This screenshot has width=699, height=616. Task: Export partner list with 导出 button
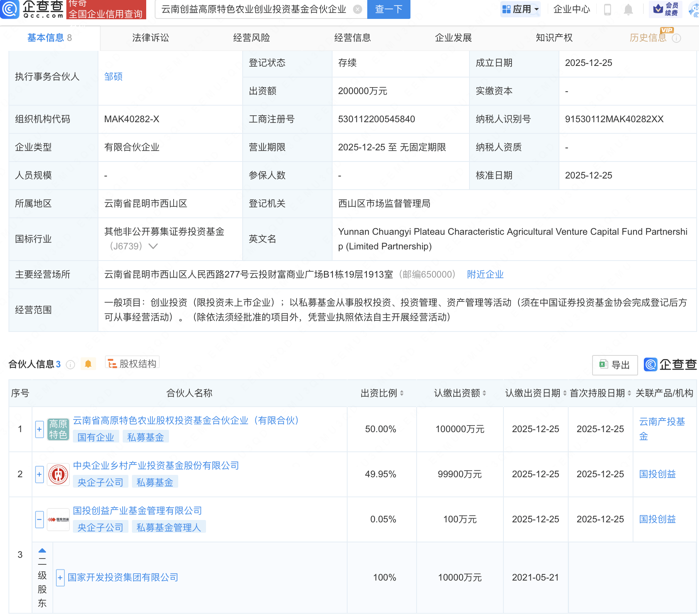click(615, 365)
